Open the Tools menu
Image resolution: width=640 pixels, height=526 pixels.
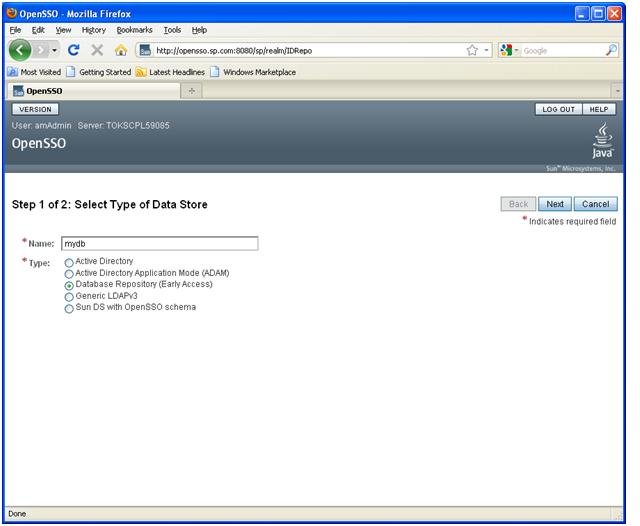tap(172, 30)
